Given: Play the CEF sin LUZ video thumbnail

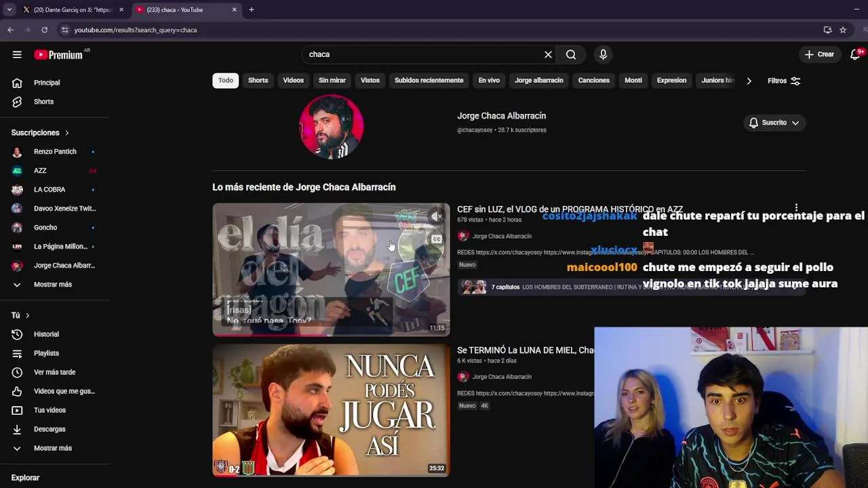Looking at the screenshot, I should point(331,269).
